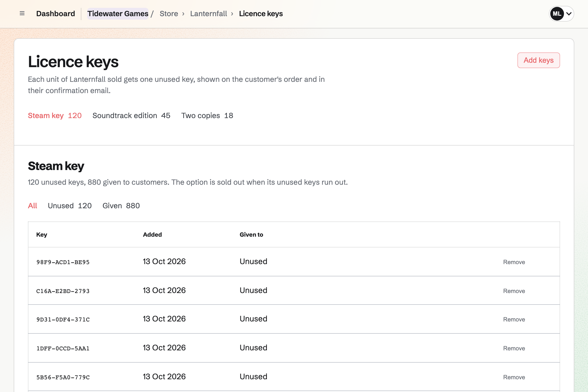Click 13 Oct 2026 in C16A-E2BD-2793 row
This screenshot has height=392, width=588.
click(x=164, y=291)
